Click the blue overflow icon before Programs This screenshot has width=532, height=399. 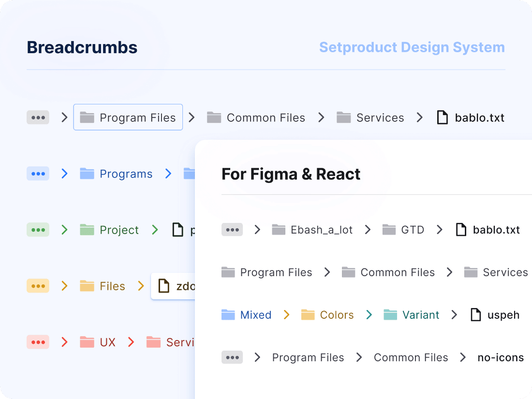pyautogui.click(x=38, y=173)
